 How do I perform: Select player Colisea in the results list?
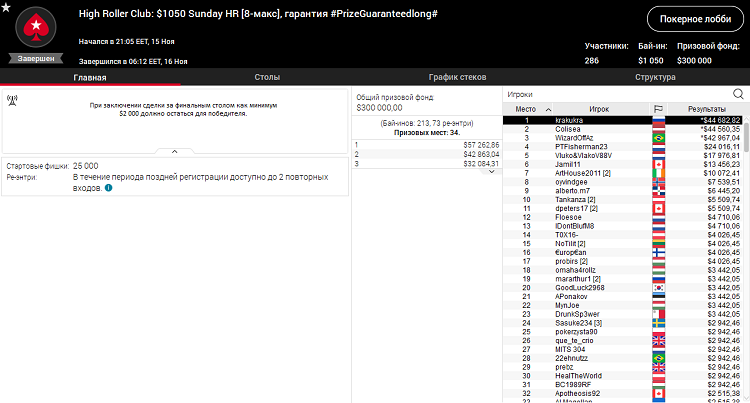568,129
